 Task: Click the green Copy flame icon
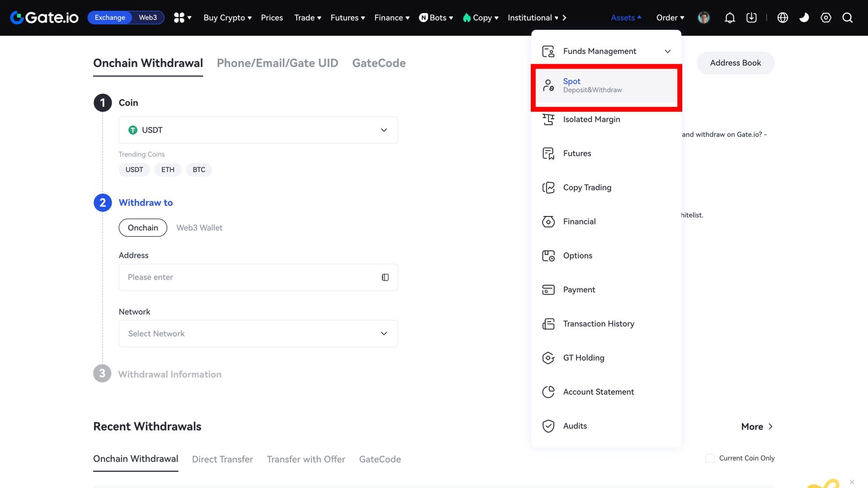(467, 18)
